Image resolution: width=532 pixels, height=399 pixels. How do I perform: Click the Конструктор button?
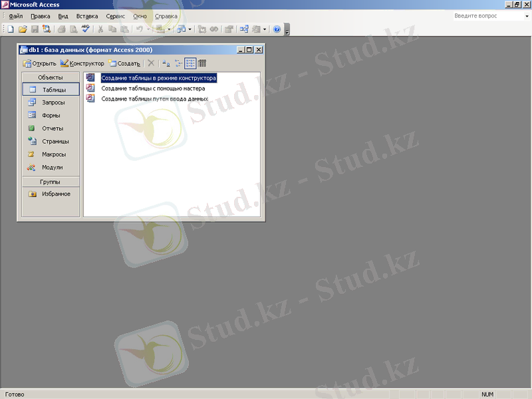click(x=82, y=63)
